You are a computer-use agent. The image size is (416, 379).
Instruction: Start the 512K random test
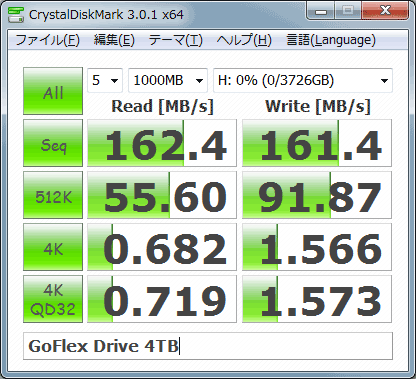[53, 195]
